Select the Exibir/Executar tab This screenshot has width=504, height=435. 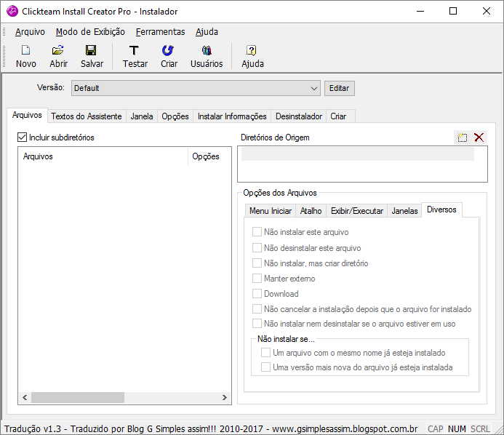(x=357, y=211)
